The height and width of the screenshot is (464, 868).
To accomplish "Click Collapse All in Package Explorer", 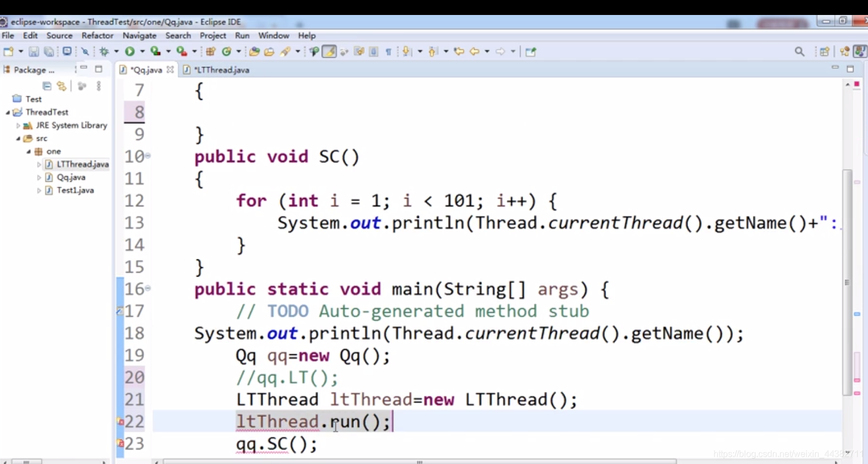I will [x=47, y=86].
